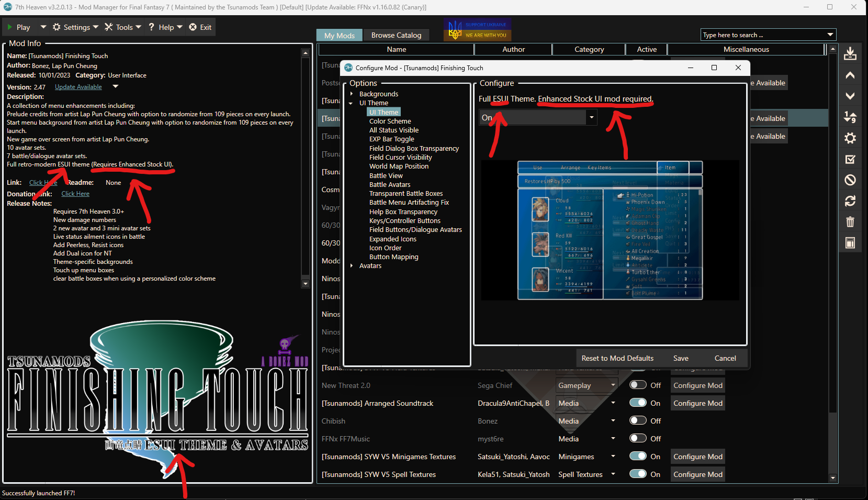Open the Update Available link in Mod Info
This screenshot has height=500, width=868.
[78, 87]
